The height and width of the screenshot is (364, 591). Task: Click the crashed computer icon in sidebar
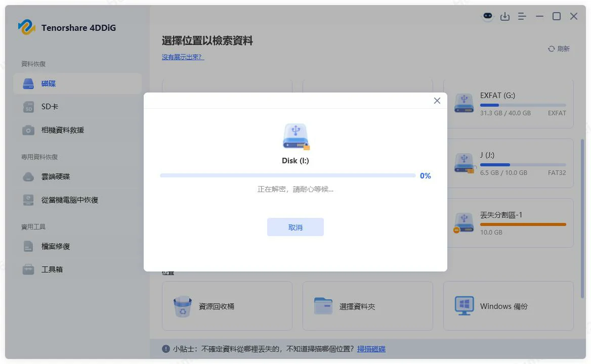(28, 200)
